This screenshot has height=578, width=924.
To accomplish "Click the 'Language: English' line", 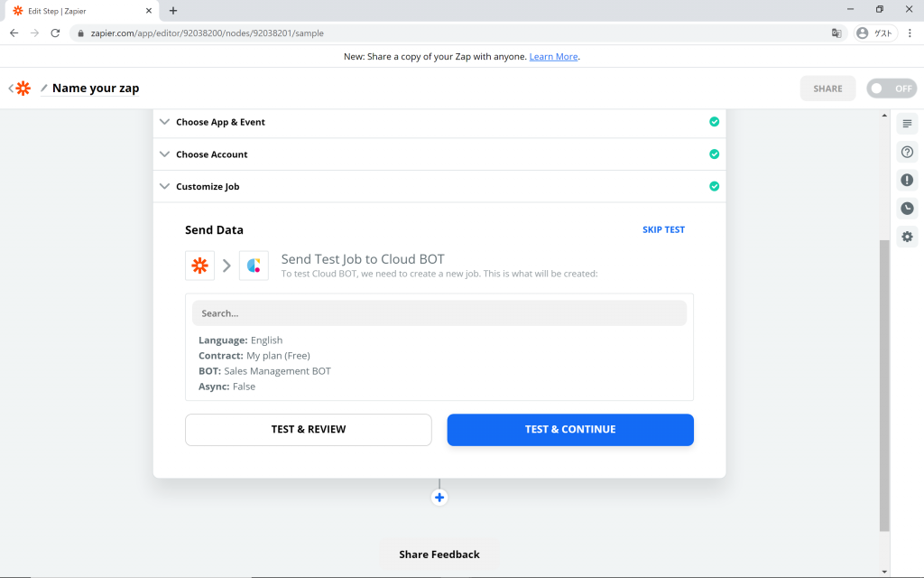I will pos(240,340).
